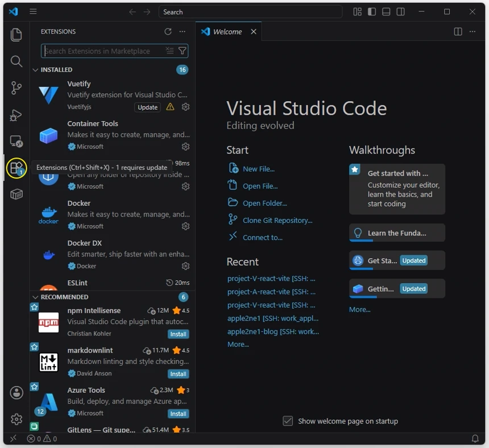This screenshot has height=448, width=489.
Task: Open the Manage gear in the activity bar
Action: [x=16, y=419]
